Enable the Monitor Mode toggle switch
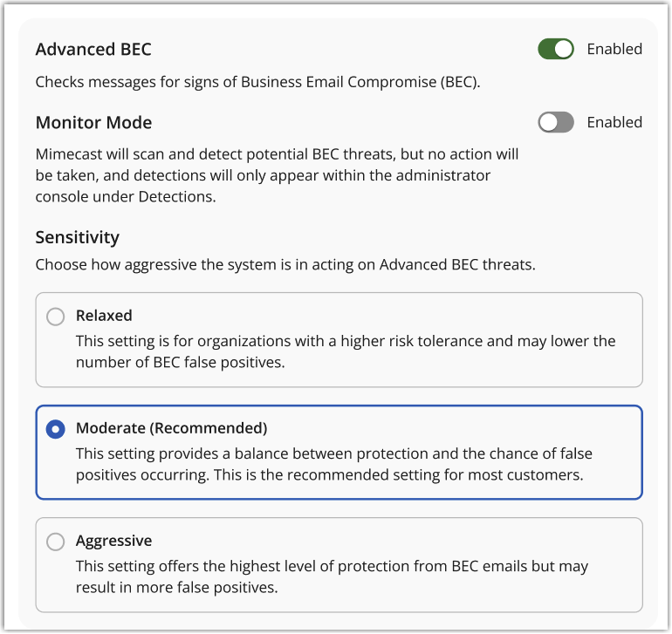This screenshot has width=672, height=634. pyautogui.click(x=556, y=122)
